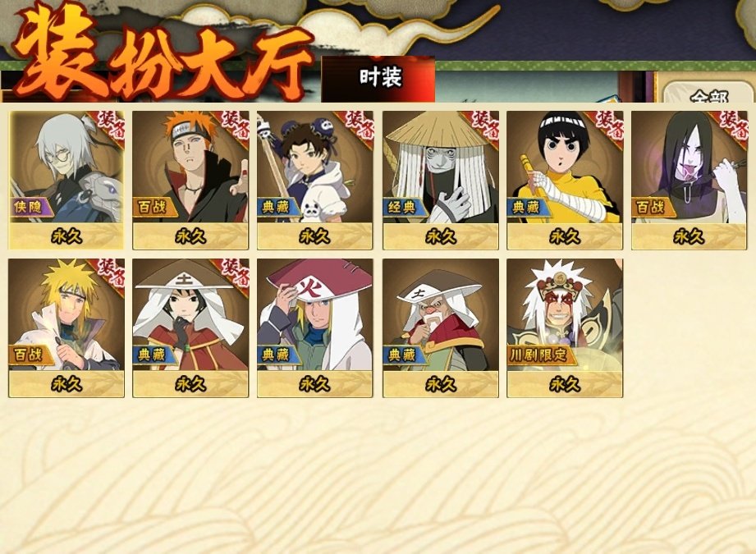Viewport: 756px width, 554px height.
Task: Select the Minato 百战 costume card
Action: pos(66,327)
